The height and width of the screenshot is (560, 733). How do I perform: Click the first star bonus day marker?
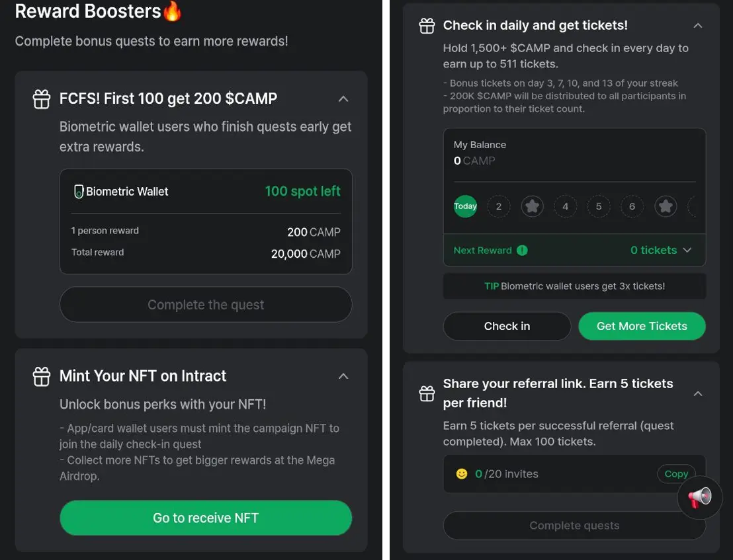(532, 206)
